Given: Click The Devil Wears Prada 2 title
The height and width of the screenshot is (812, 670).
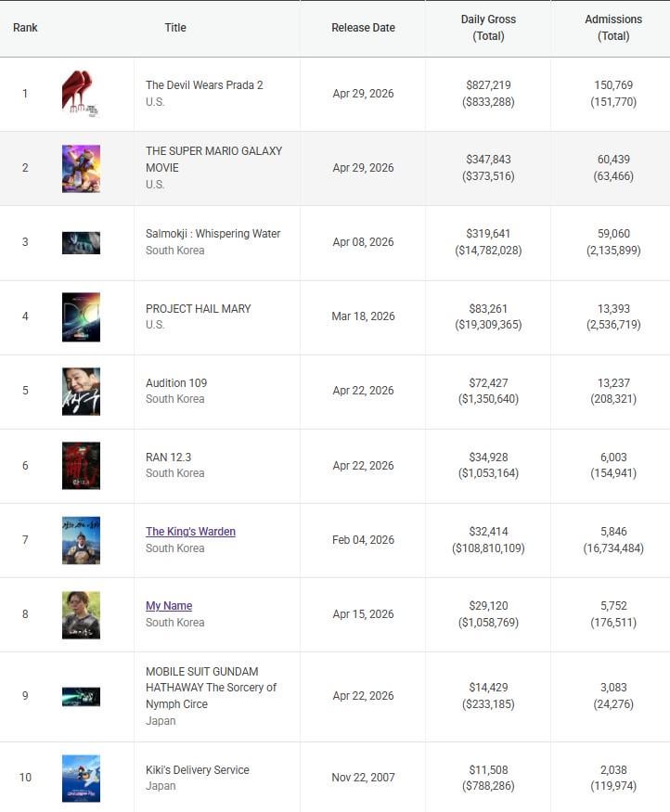Looking at the screenshot, I should (x=204, y=85).
